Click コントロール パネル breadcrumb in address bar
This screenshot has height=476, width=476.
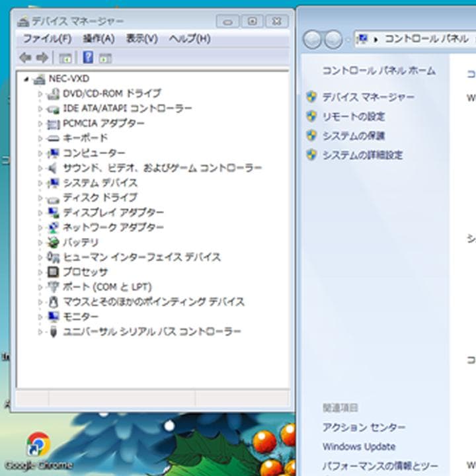click(x=426, y=39)
